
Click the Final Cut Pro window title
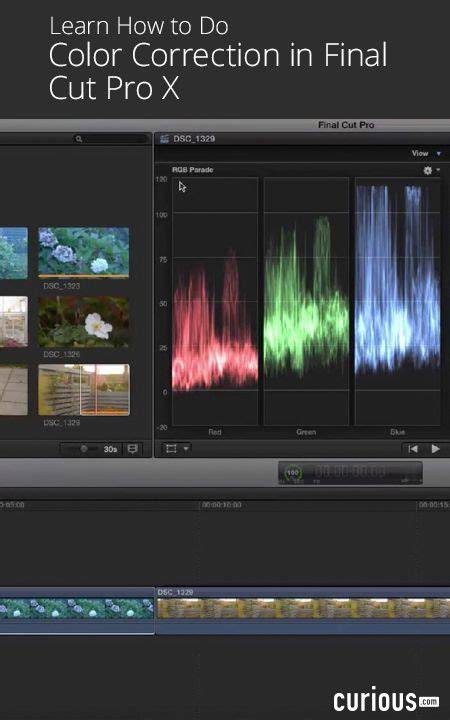(346, 125)
